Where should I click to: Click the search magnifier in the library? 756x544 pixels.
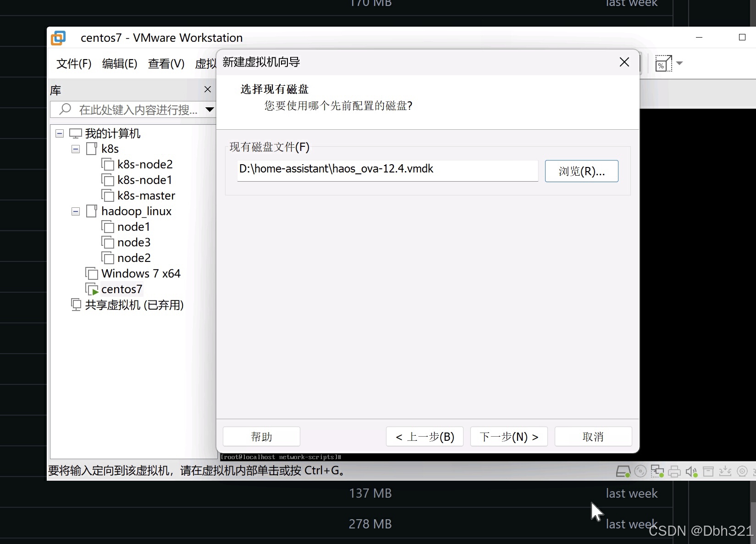tap(66, 109)
